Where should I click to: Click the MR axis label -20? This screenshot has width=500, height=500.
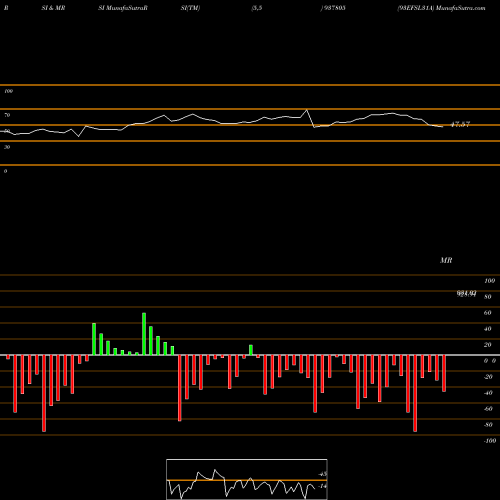pos(488,377)
